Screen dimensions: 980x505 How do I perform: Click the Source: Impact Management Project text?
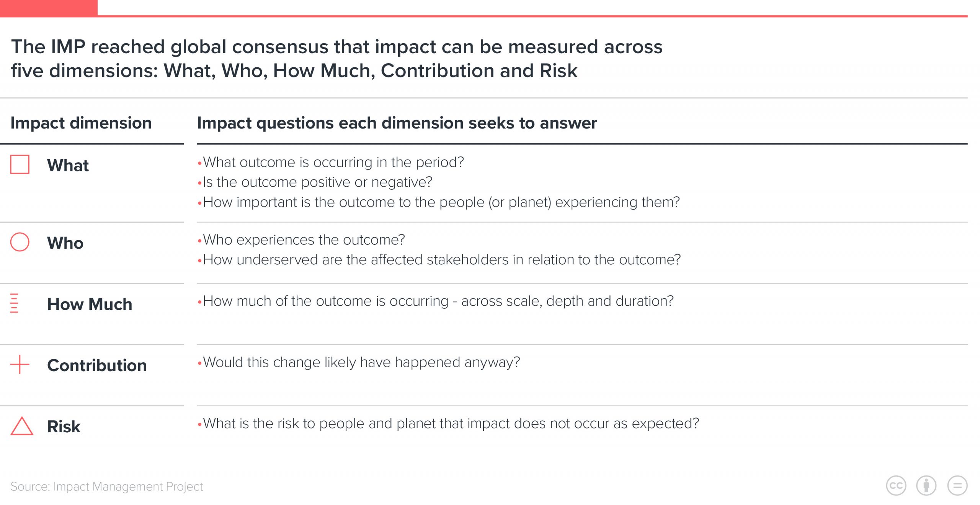coord(107,487)
